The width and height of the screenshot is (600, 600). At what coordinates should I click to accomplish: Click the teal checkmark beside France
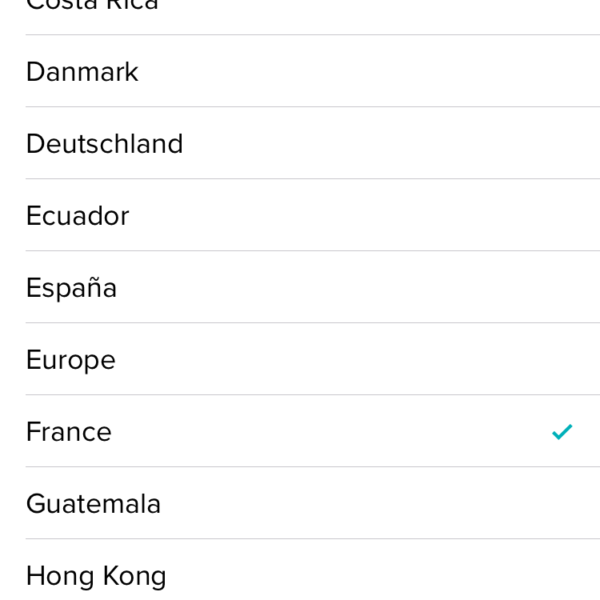[562, 432]
